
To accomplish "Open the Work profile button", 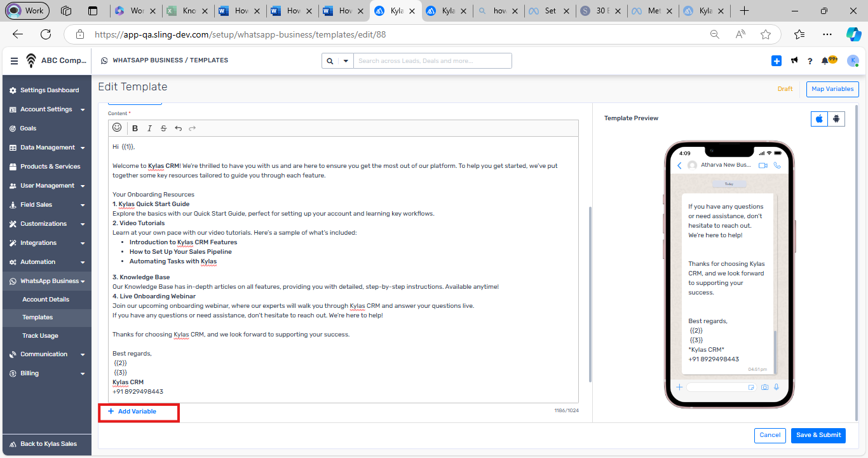I will point(27,11).
